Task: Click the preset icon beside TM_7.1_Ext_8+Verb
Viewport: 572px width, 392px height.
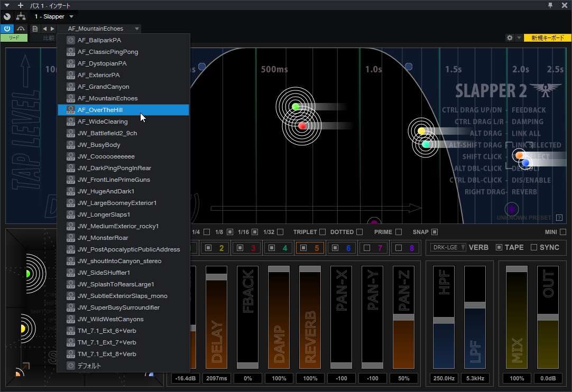Action: (x=71, y=354)
